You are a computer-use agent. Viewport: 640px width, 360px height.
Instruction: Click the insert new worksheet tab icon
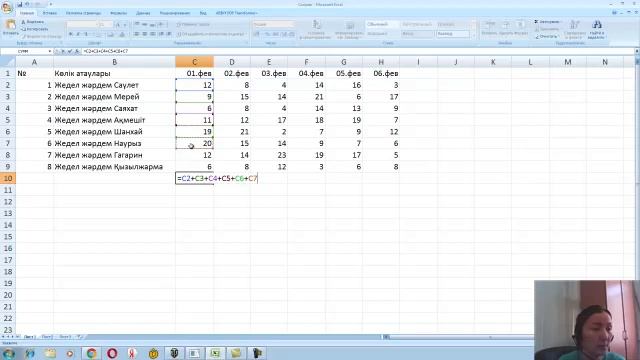[x=80, y=337]
